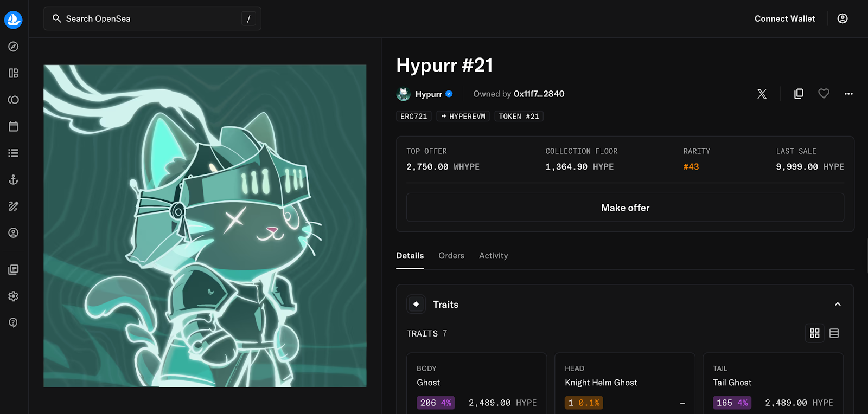Click the rarity rank #43

[691, 167]
